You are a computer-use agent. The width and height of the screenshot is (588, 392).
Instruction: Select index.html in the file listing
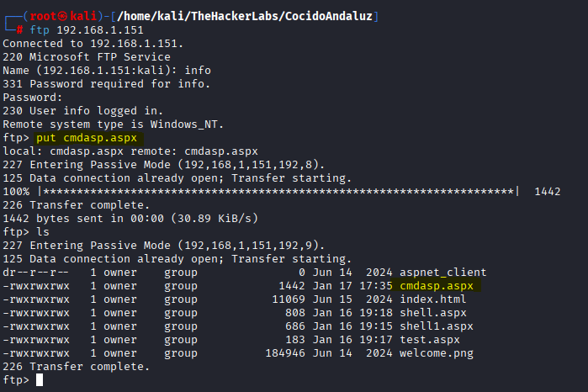pyautogui.click(x=433, y=299)
